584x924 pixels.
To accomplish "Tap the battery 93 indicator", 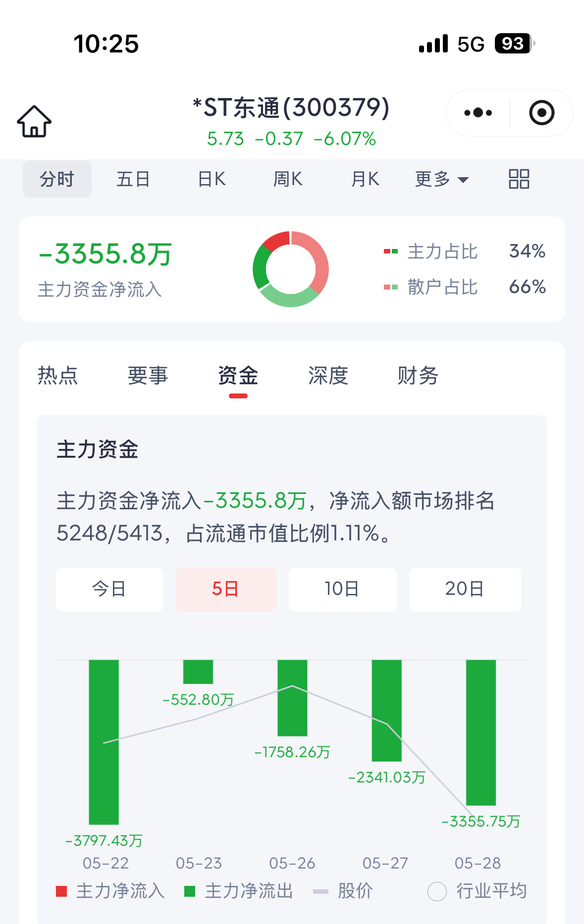I will coord(515,44).
